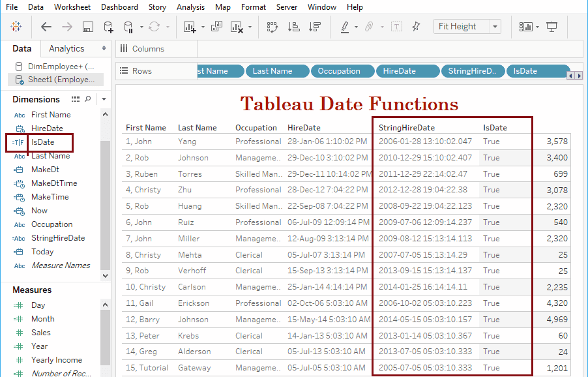Viewport: 588px width, 377px height.
Task: Open the dropdown arrow next to Run Update
Action: click(168, 27)
